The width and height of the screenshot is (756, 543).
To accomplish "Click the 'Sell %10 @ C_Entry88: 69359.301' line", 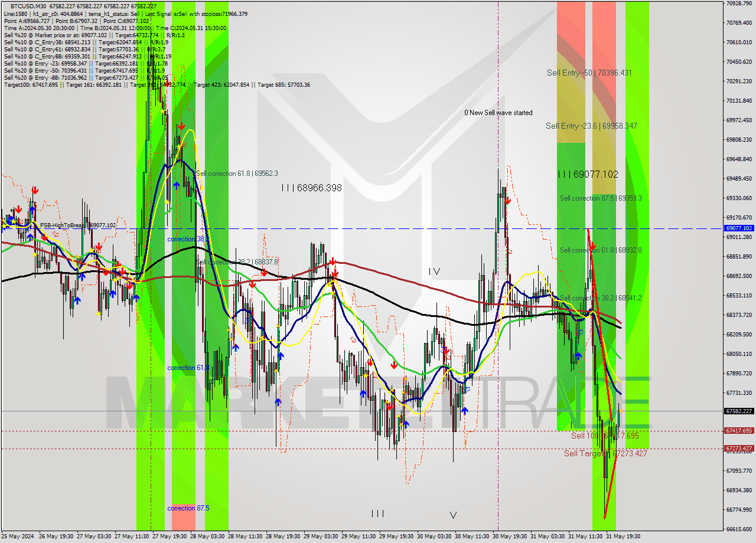I will pos(87,56).
